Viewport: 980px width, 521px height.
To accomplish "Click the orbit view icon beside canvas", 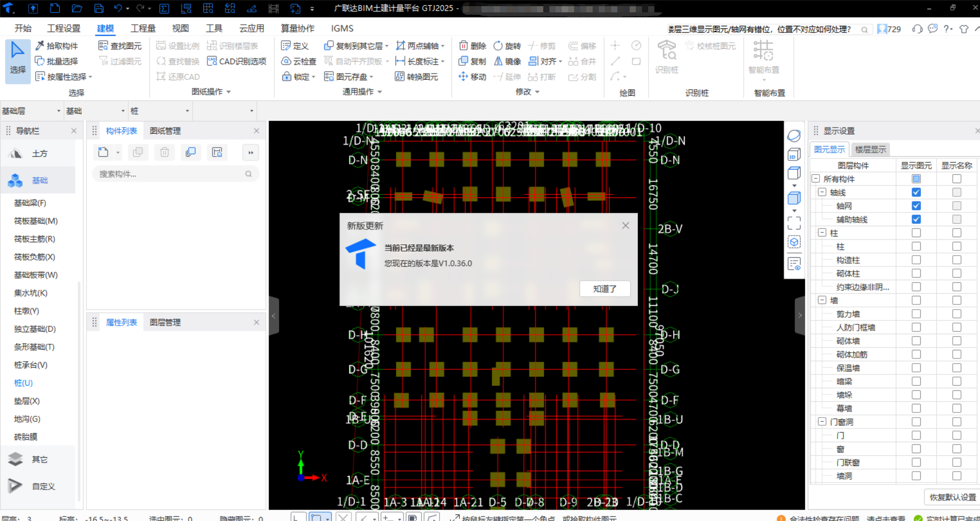I will point(794,136).
